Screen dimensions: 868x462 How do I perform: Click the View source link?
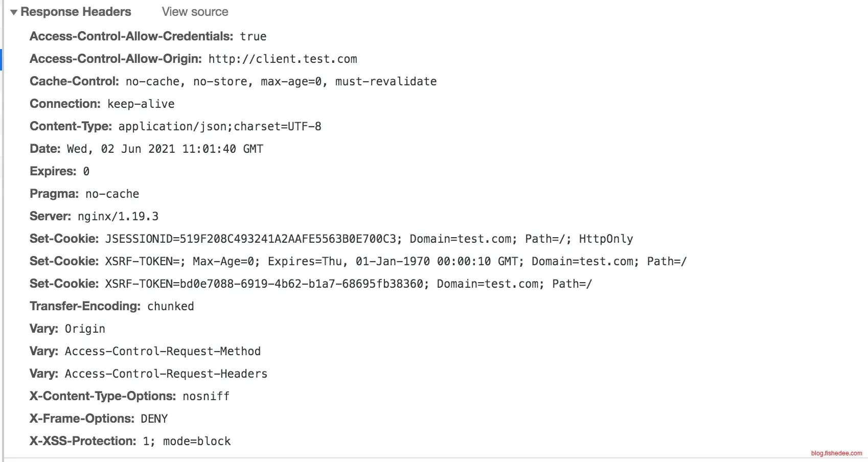[x=195, y=12]
